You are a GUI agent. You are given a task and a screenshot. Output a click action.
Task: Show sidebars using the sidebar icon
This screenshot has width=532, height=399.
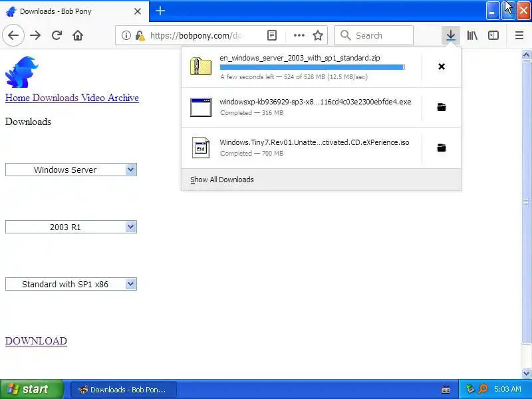(493, 35)
